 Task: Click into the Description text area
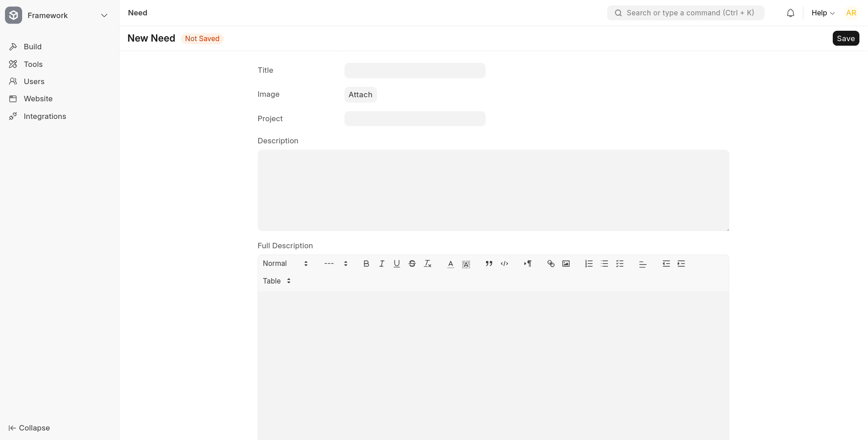[493, 190]
